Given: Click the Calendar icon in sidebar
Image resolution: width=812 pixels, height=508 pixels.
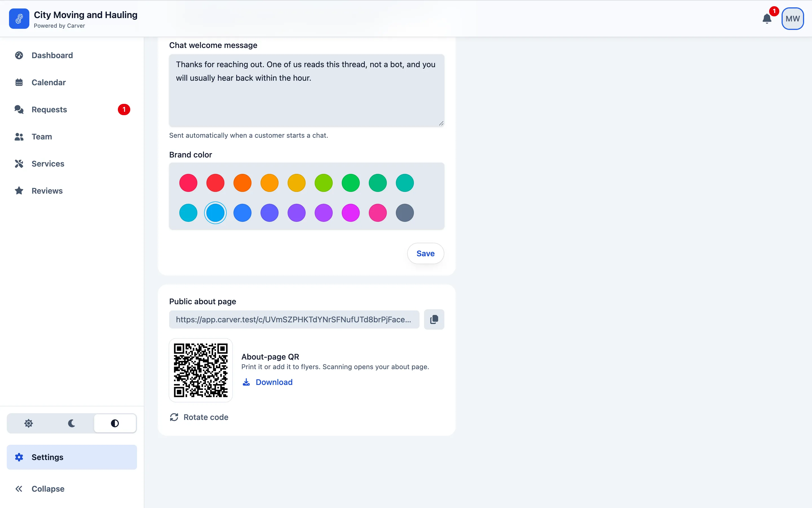Looking at the screenshot, I should pyautogui.click(x=19, y=82).
